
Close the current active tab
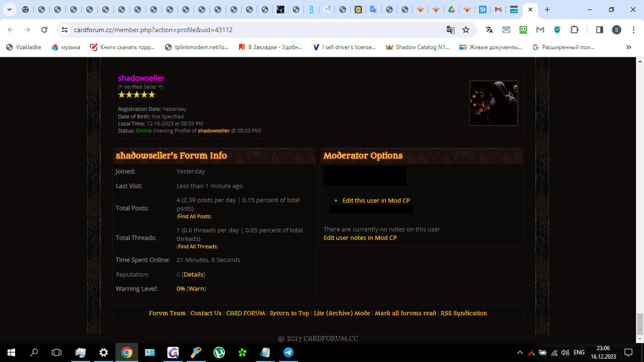point(530,10)
